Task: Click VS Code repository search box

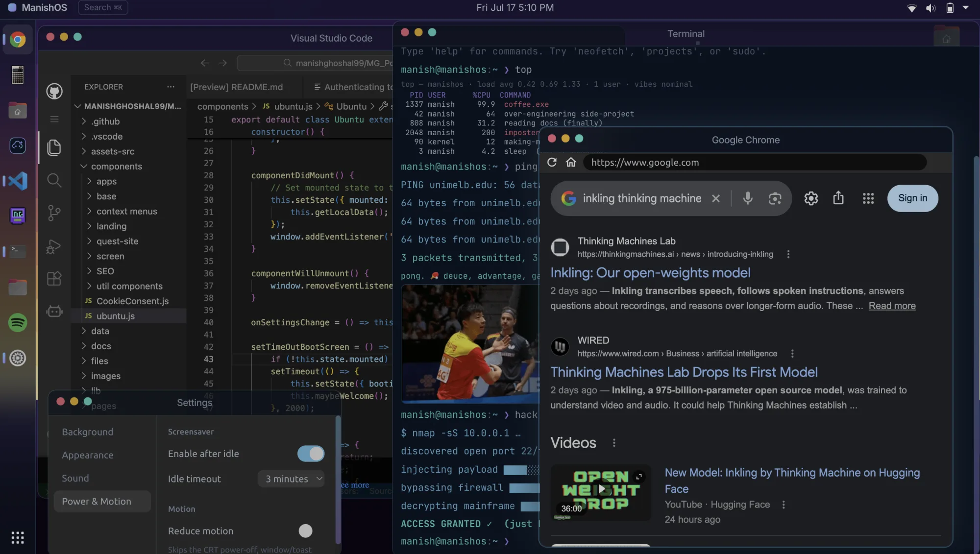Action: (x=316, y=63)
